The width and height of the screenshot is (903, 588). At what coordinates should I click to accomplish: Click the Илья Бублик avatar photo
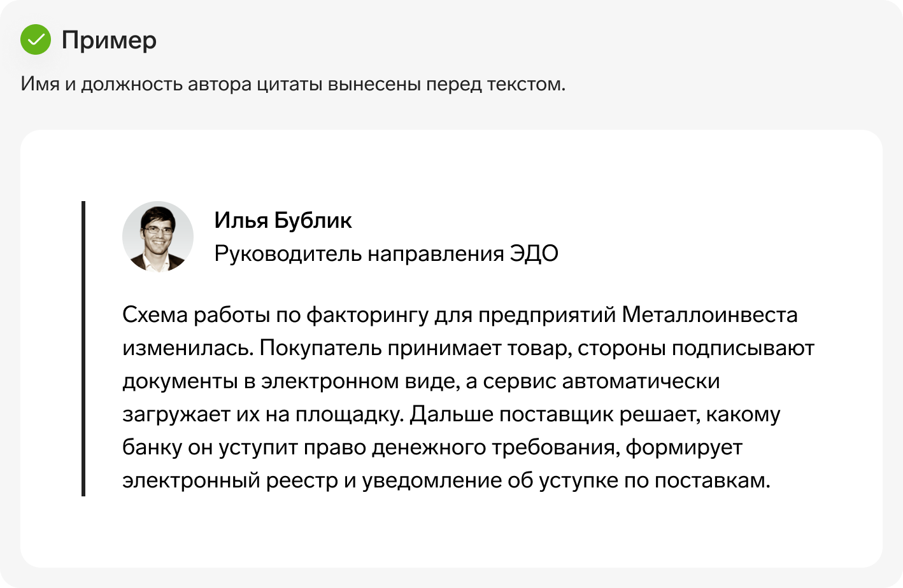[x=158, y=237]
